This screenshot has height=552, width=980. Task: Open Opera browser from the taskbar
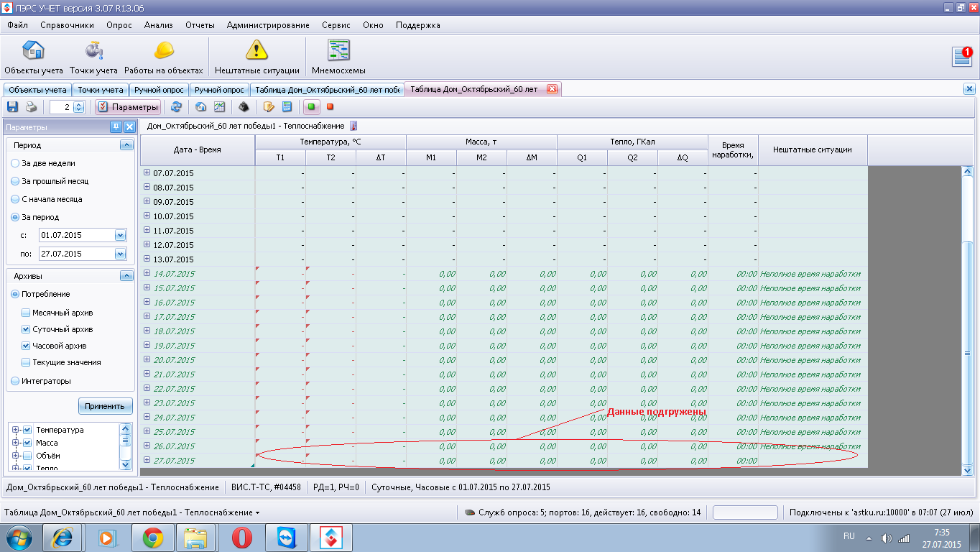click(x=241, y=537)
